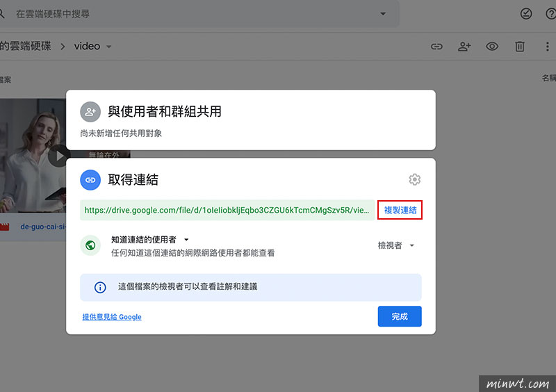
Task: Click the red video file type icon
Action: (x=4, y=227)
